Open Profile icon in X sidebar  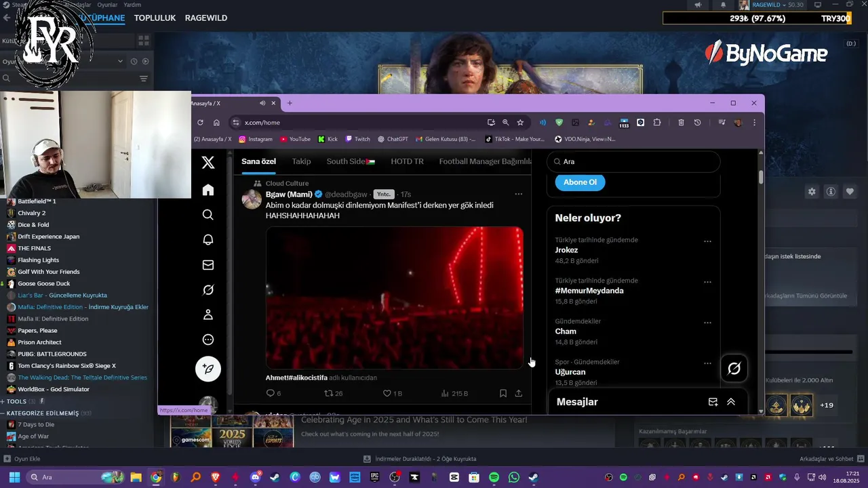[x=208, y=314]
